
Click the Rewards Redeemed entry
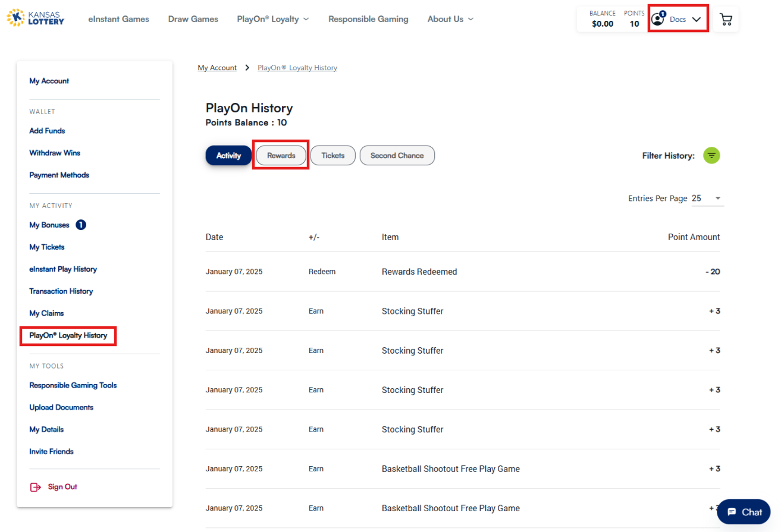[419, 272]
